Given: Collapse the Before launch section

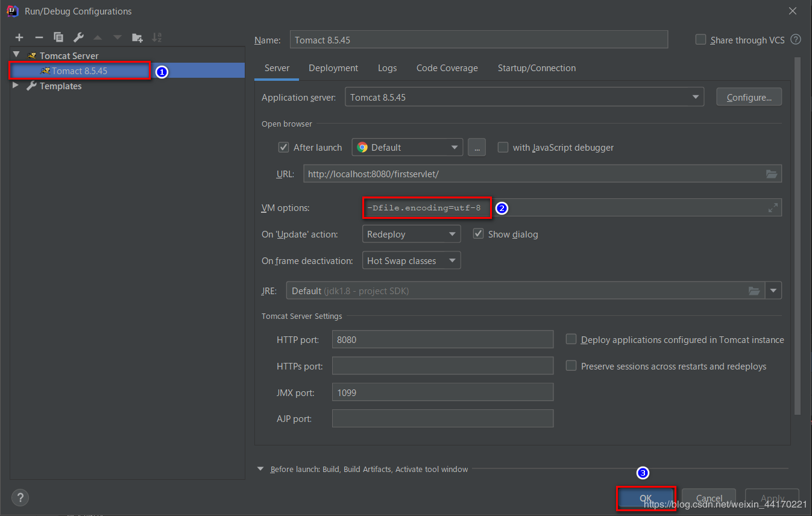Looking at the screenshot, I should click(x=260, y=469).
